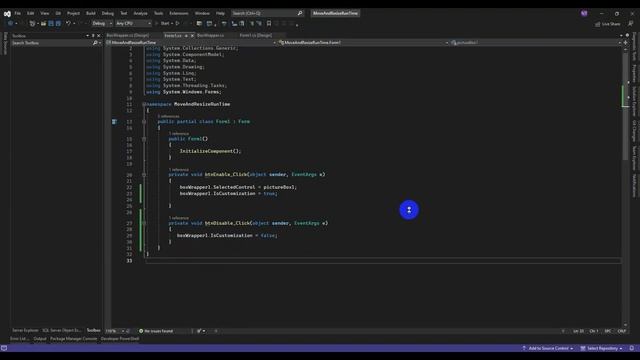
Task: Open the Help menu
Action: [220, 13]
